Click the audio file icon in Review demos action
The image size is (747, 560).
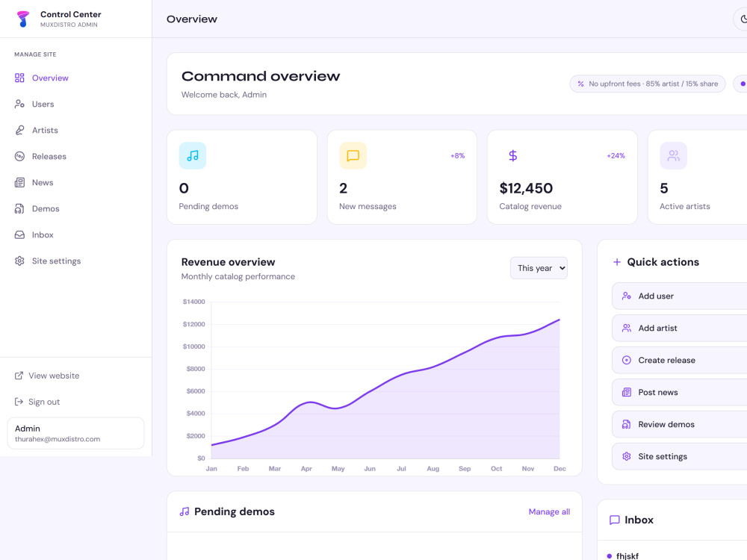point(627,424)
